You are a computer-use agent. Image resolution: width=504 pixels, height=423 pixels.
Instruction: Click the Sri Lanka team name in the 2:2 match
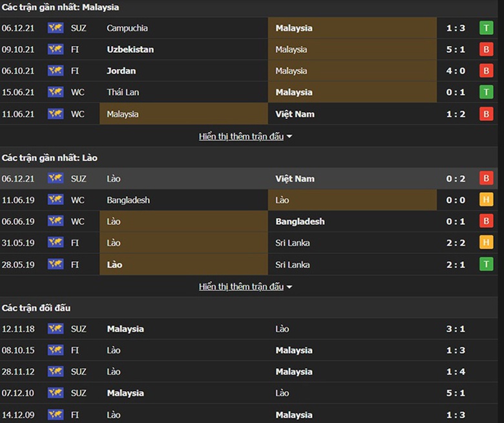pyautogui.click(x=292, y=243)
